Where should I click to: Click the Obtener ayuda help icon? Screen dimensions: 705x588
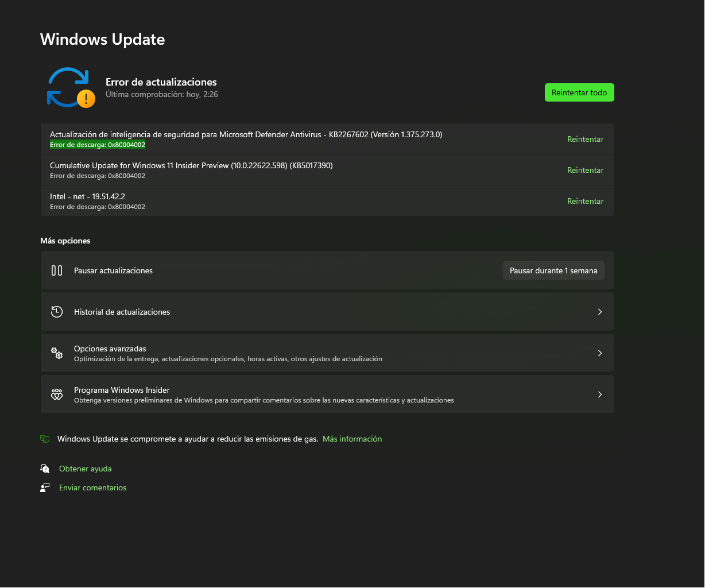tap(45, 469)
